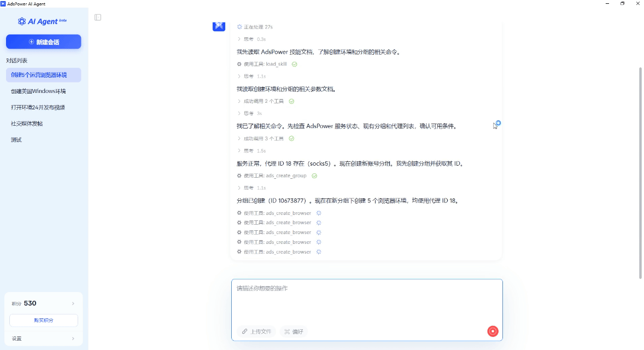The width and height of the screenshot is (644, 350).
Task: Expand 成功调用 2 个工具 details
Action: pyautogui.click(x=260, y=101)
